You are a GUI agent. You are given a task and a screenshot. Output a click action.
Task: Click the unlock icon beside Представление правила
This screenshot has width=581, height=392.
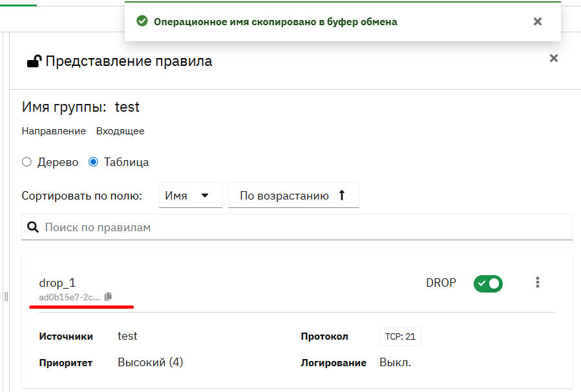[x=34, y=61]
